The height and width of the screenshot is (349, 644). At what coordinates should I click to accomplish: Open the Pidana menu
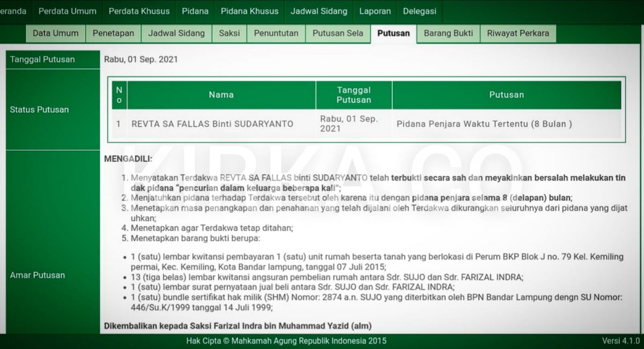195,11
